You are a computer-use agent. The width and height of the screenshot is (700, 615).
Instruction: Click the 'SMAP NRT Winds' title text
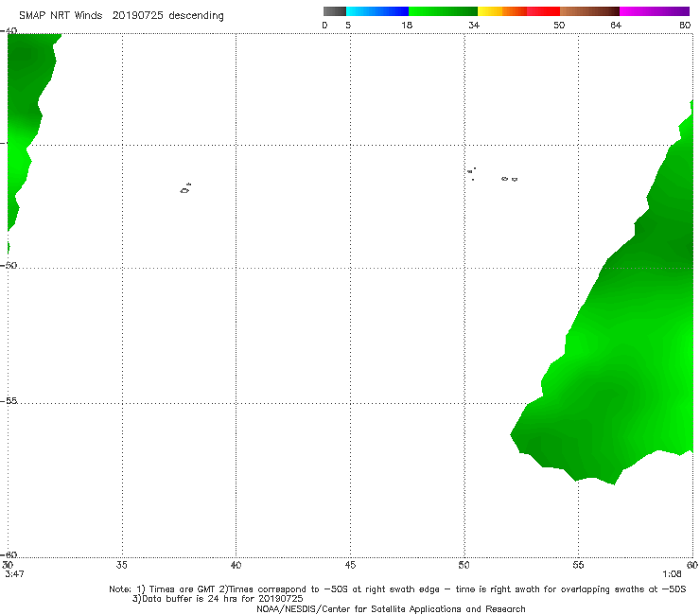point(61,15)
